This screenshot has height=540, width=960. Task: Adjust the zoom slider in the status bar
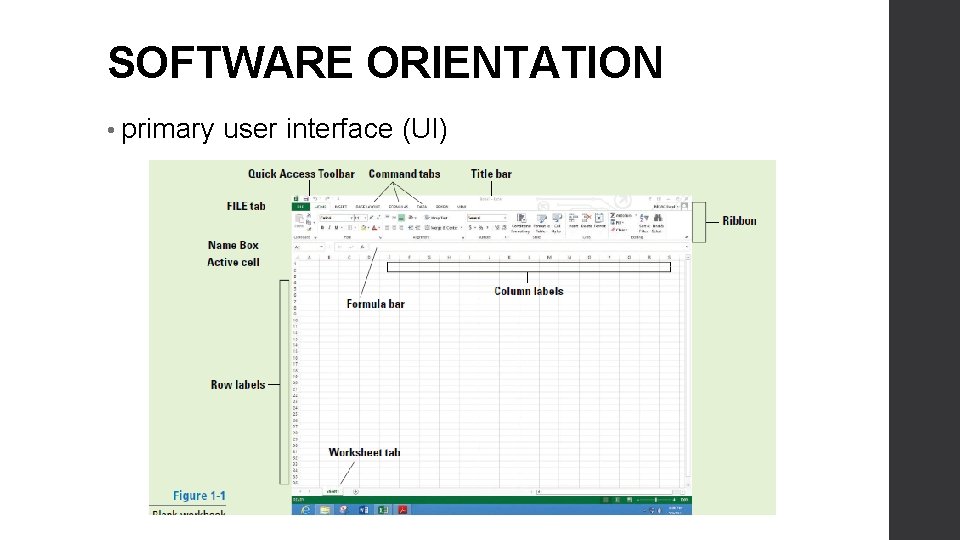[x=656, y=500]
